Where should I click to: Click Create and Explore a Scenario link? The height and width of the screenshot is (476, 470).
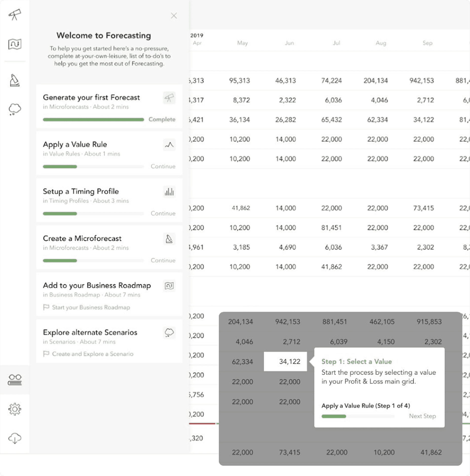93,354
